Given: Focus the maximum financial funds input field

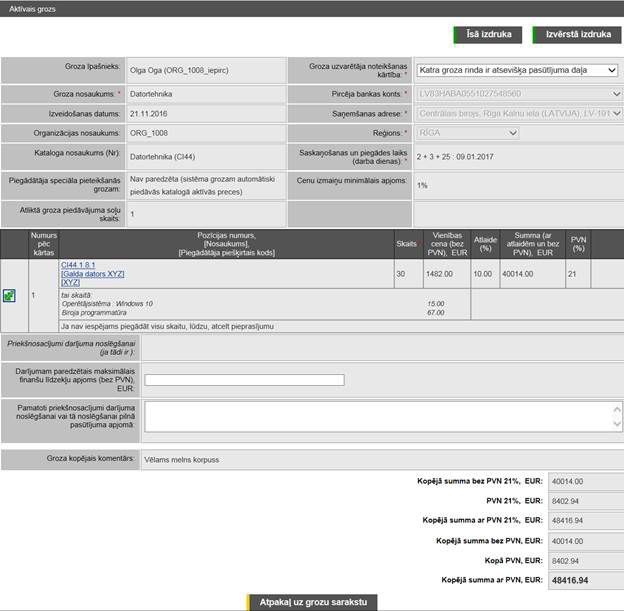Looking at the screenshot, I should tap(244, 380).
